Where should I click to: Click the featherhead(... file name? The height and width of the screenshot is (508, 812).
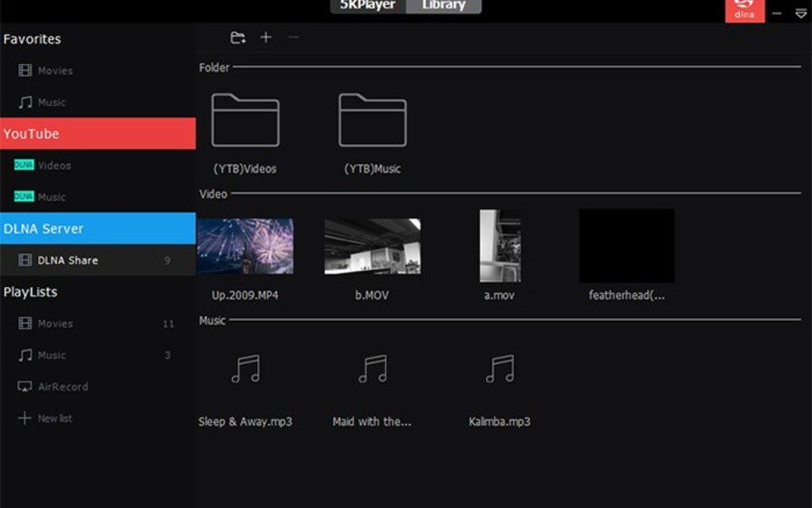click(627, 295)
